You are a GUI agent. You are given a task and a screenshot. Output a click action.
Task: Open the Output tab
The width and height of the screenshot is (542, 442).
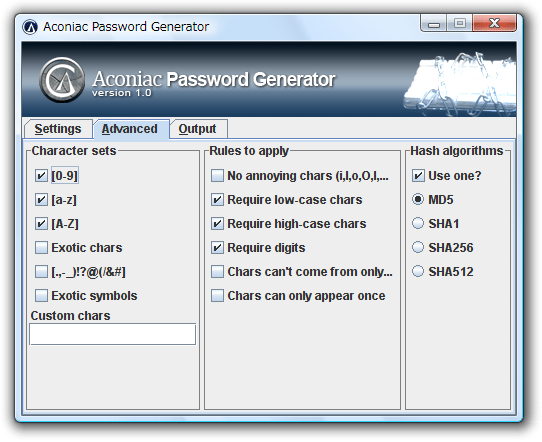click(197, 129)
